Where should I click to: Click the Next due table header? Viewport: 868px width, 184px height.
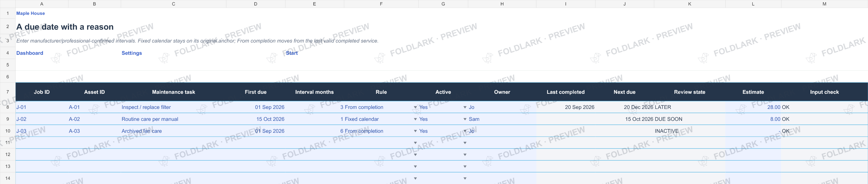coord(625,92)
